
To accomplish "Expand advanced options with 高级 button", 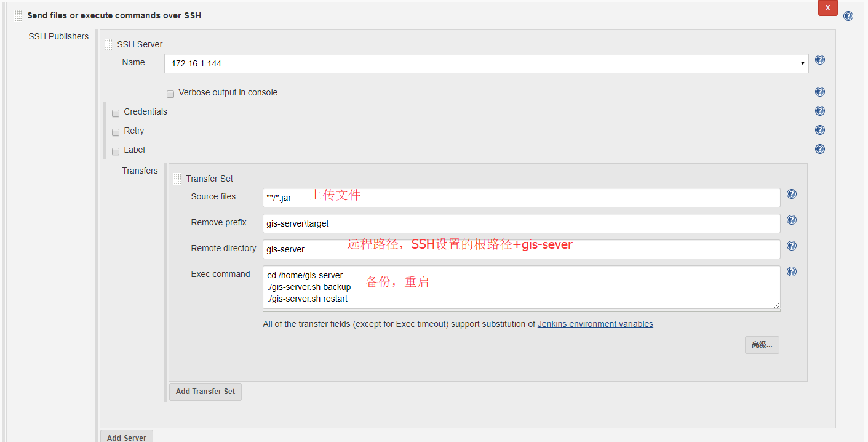I will (762, 345).
